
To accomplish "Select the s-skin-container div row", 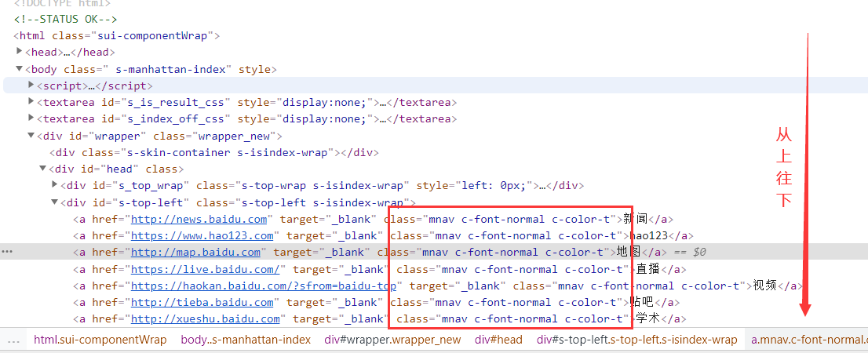I will [x=213, y=152].
